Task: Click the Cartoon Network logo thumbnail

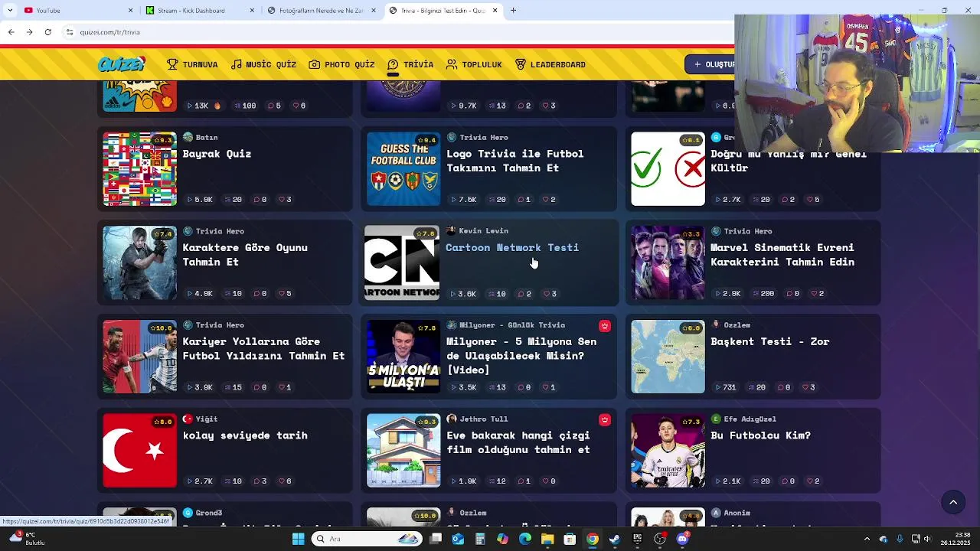Action: click(402, 262)
